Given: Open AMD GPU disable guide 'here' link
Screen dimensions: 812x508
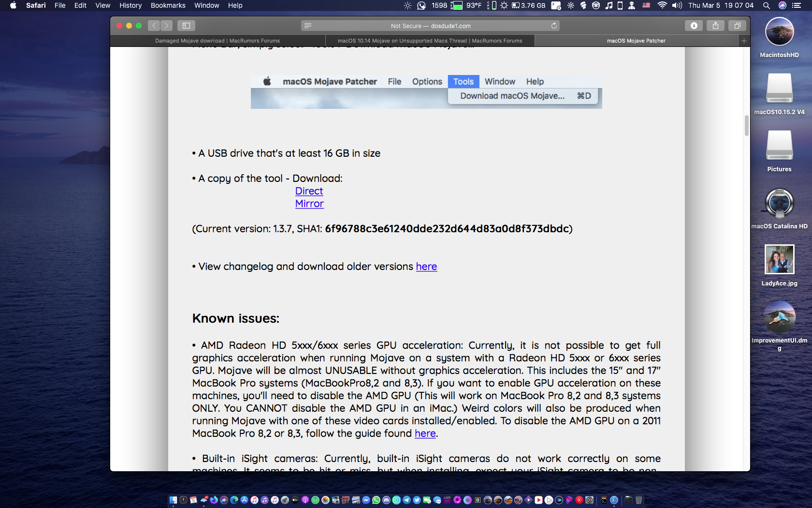Looking at the screenshot, I should 425,433.
